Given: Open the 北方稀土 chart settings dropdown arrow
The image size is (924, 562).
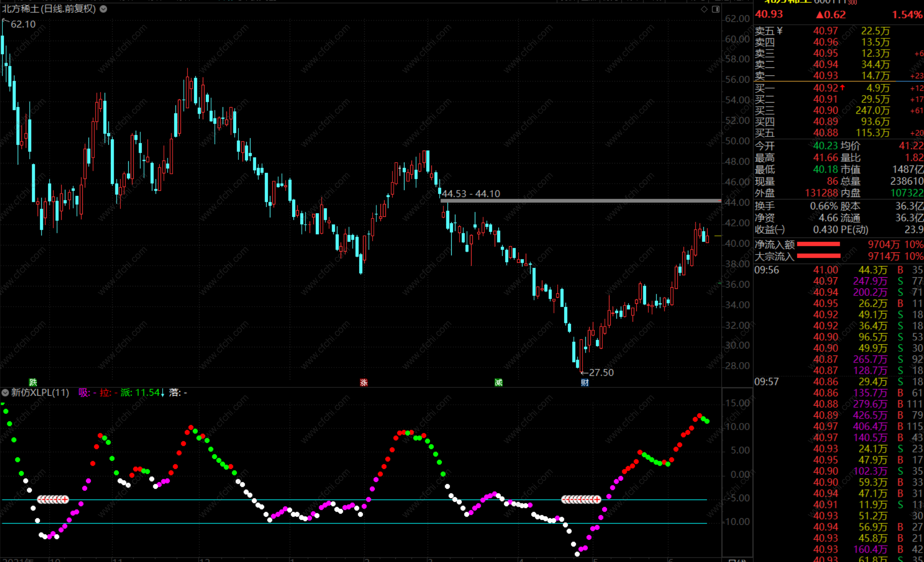Looking at the screenshot, I should coord(103,9).
